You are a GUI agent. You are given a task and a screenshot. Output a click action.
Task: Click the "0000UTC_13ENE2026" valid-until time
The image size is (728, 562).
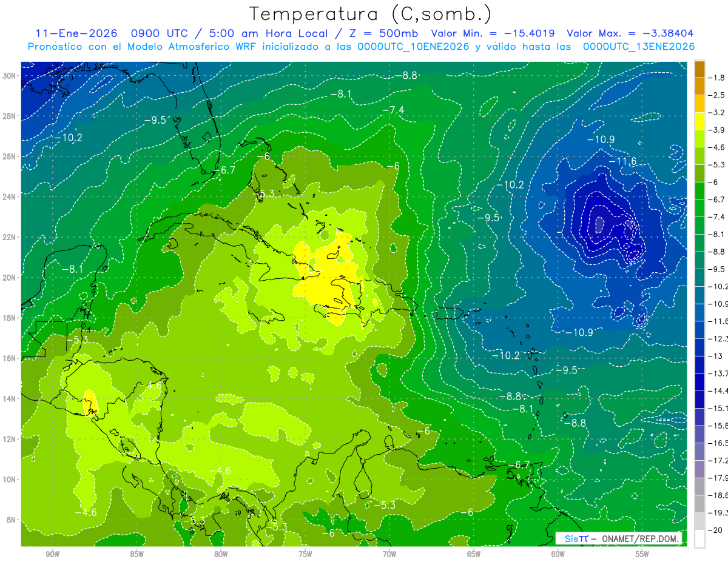(x=638, y=47)
